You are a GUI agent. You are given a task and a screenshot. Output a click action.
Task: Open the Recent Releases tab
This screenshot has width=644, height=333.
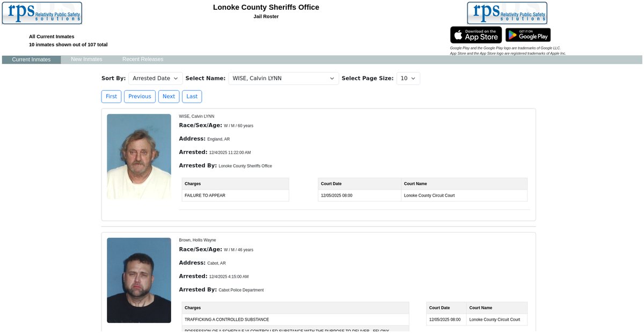[x=143, y=60]
